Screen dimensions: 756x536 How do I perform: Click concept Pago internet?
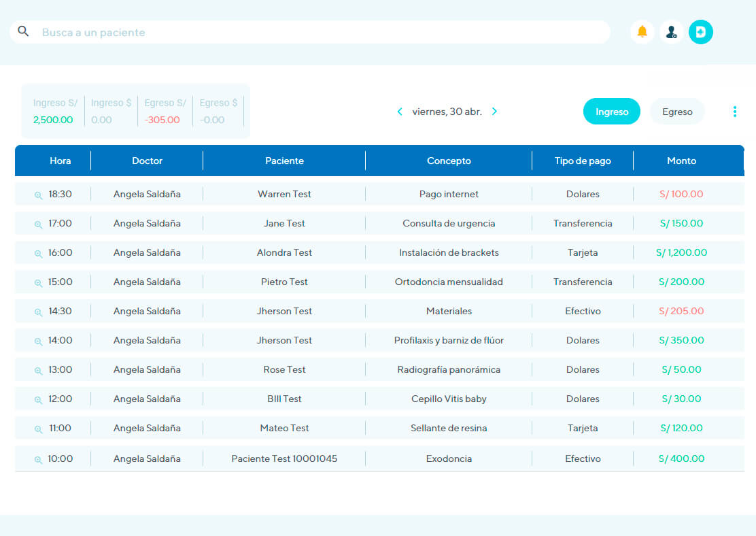pos(449,194)
